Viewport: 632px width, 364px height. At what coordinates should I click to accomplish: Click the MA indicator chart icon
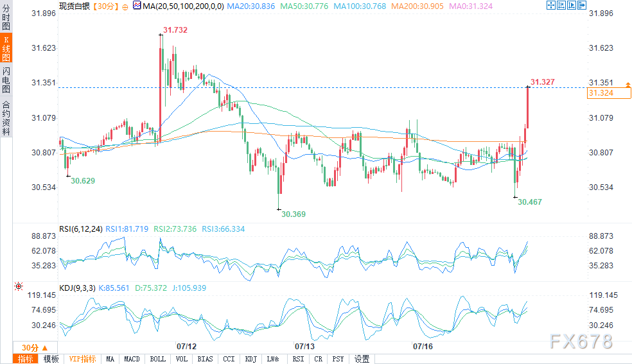137,5
